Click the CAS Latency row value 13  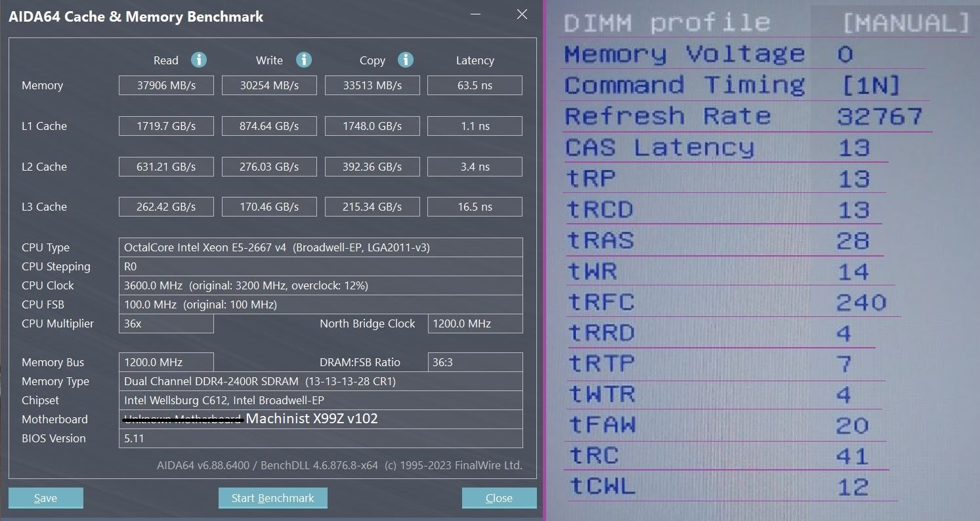coord(854,148)
